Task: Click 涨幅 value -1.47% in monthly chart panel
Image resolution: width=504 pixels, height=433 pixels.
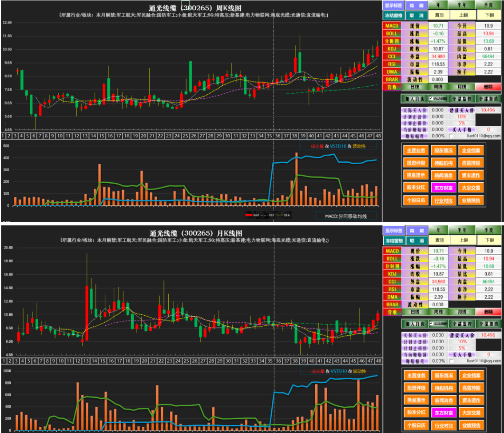Action: pos(438,266)
